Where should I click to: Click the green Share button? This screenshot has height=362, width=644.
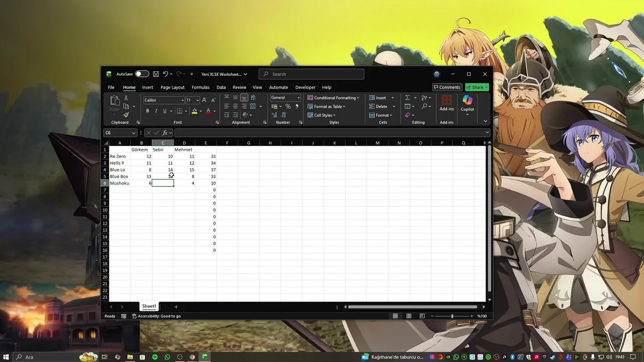point(477,87)
